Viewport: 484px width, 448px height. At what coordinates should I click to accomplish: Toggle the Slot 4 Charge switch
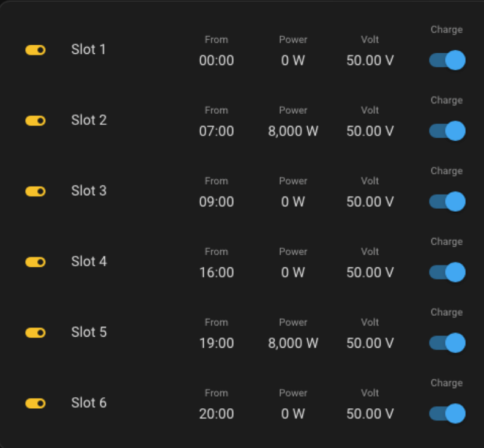pyautogui.click(x=447, y=272)
